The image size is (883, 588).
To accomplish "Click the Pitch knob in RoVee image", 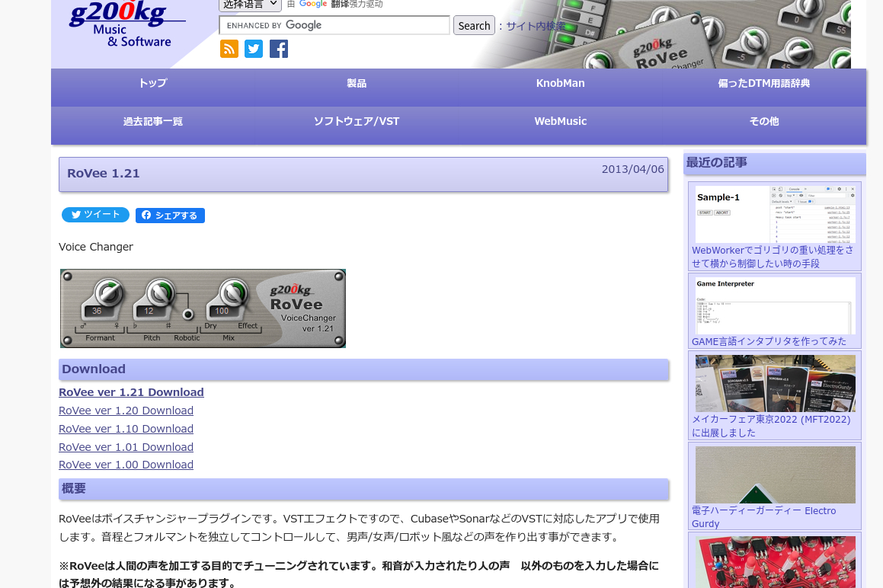I will tap(160, 293).
